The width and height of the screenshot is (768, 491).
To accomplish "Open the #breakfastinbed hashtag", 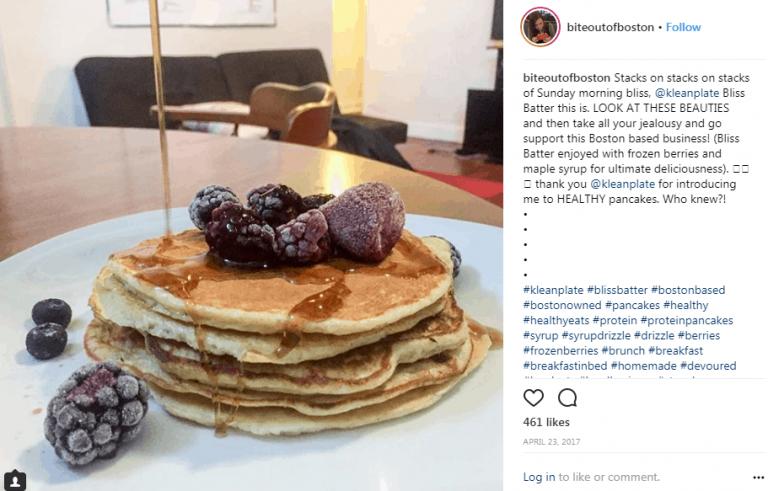I will pos(565,366).
